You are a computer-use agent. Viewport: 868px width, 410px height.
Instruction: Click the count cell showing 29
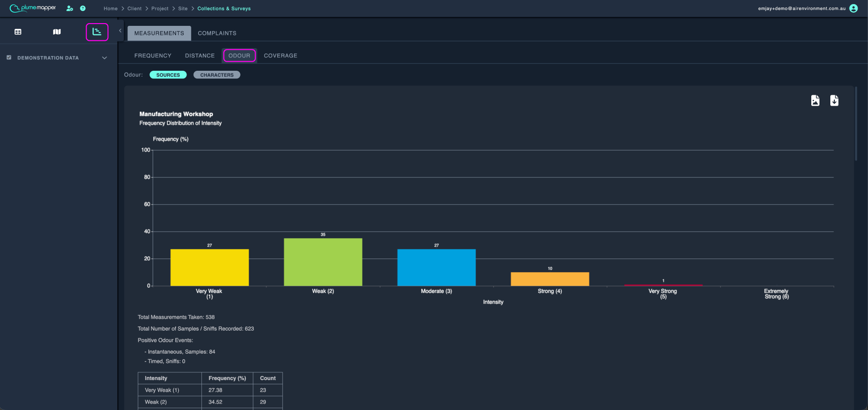click(x=268, y=402)
